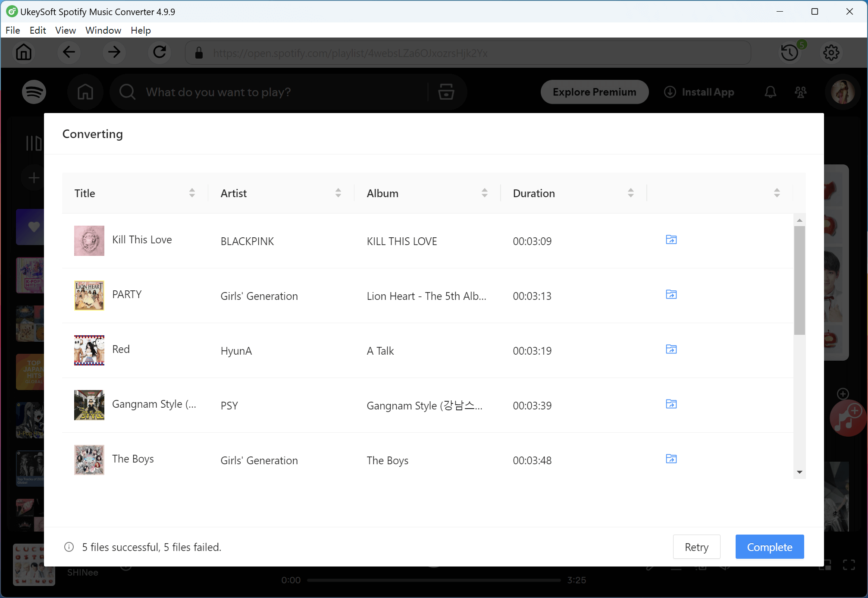Open the File menu
The width and height of the screenshot is (868, 598).
pyautogui.click(x=13, y=30)
